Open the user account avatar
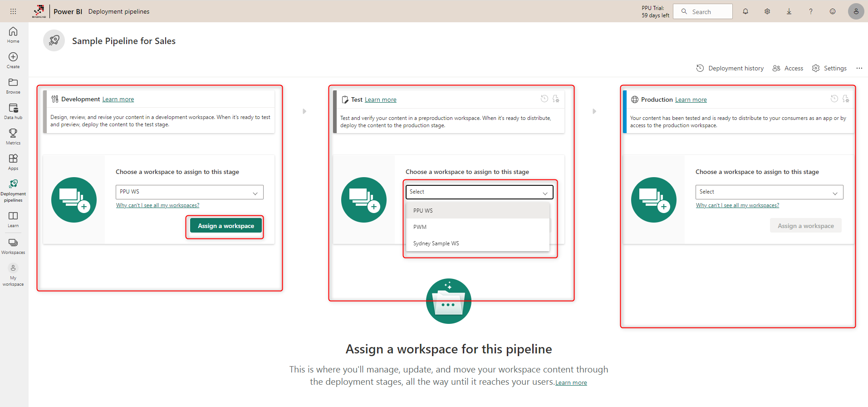Viewport: 868px width, 407px height. pos(856,11)
